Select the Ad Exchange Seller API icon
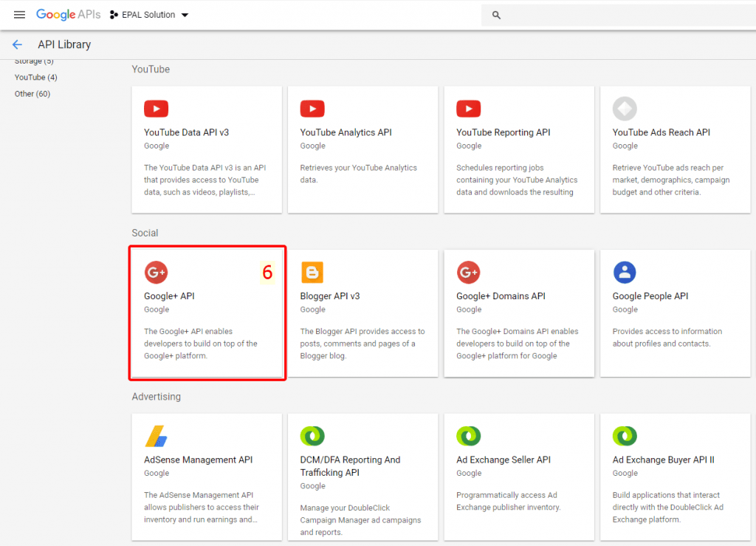756x546 pixels. tap(469, 436)
